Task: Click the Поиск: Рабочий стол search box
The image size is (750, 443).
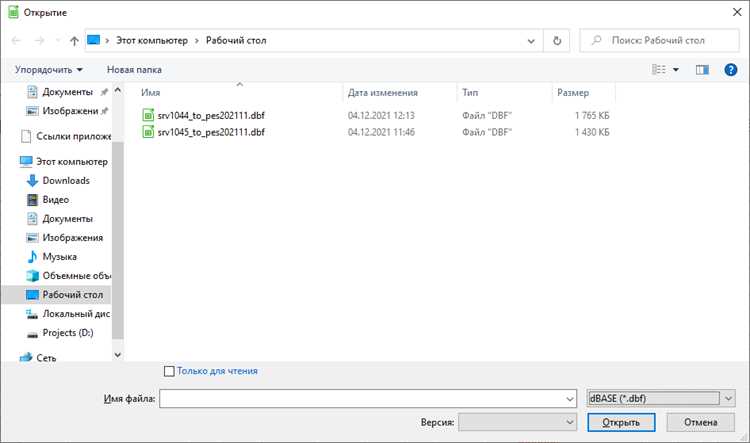Action: [660, 41]
